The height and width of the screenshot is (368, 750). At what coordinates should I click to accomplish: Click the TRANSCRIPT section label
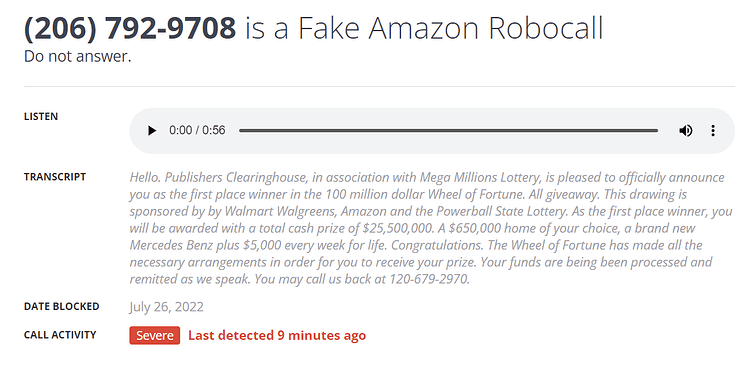click(55, 177)
